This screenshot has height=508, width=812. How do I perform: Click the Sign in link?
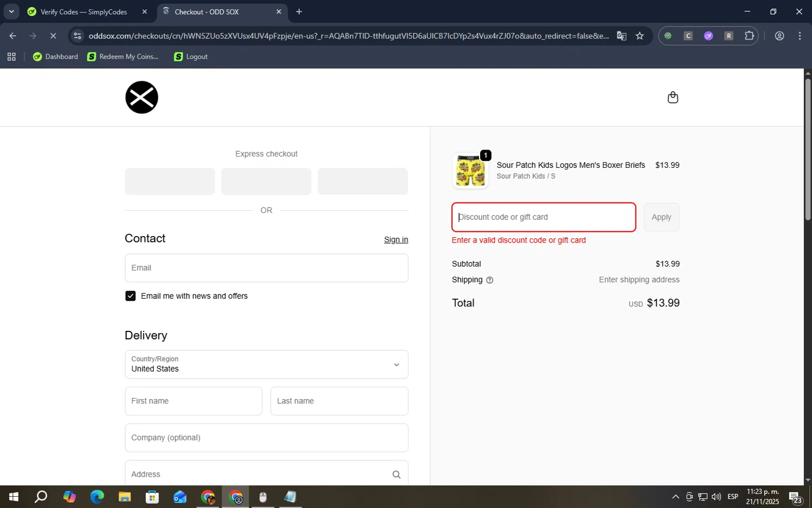pyautogui.click(x=396, y=239)
